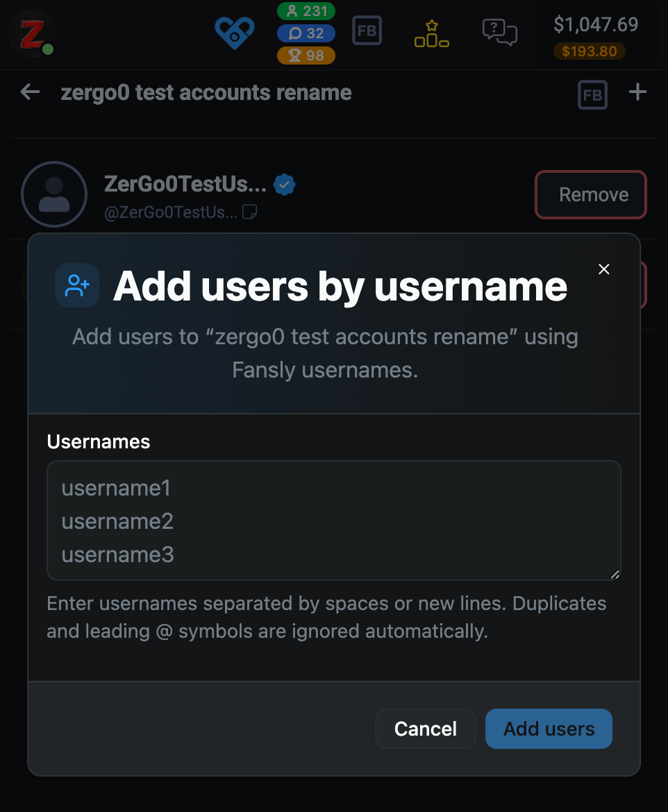Click the FB icon next to the list title

pos(592,94)
